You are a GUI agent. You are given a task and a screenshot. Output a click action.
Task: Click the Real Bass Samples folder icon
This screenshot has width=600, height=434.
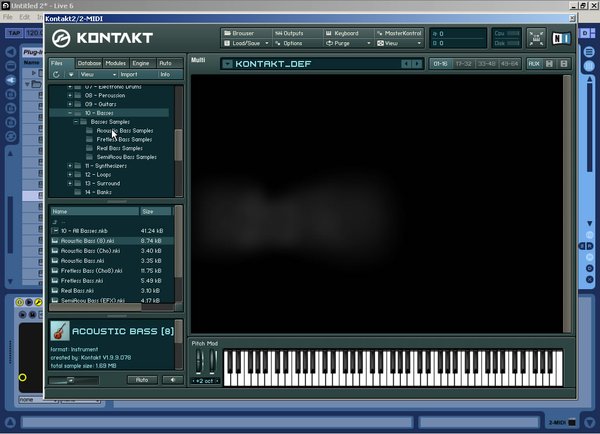click(90, 148)
